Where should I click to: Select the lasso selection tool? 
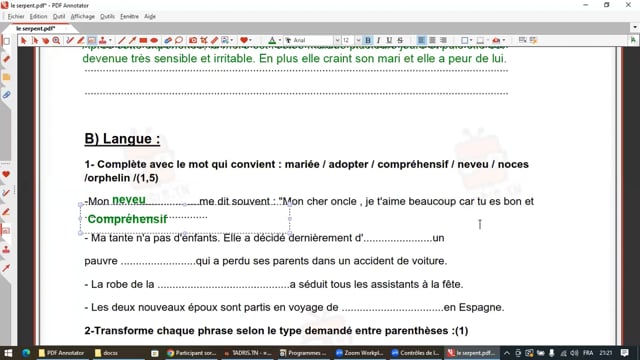pos(179,40)
